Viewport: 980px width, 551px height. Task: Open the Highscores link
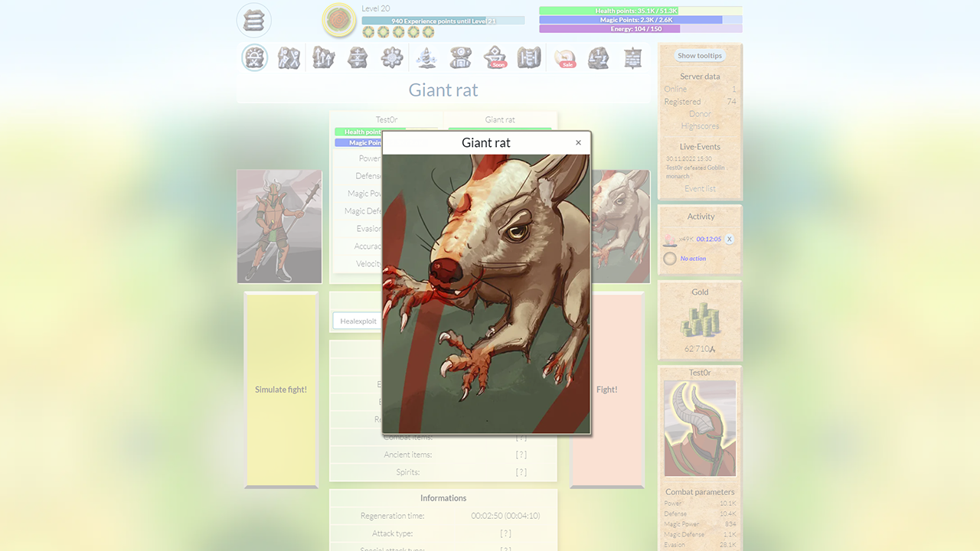pyautogui.click(x=700, y=126)
